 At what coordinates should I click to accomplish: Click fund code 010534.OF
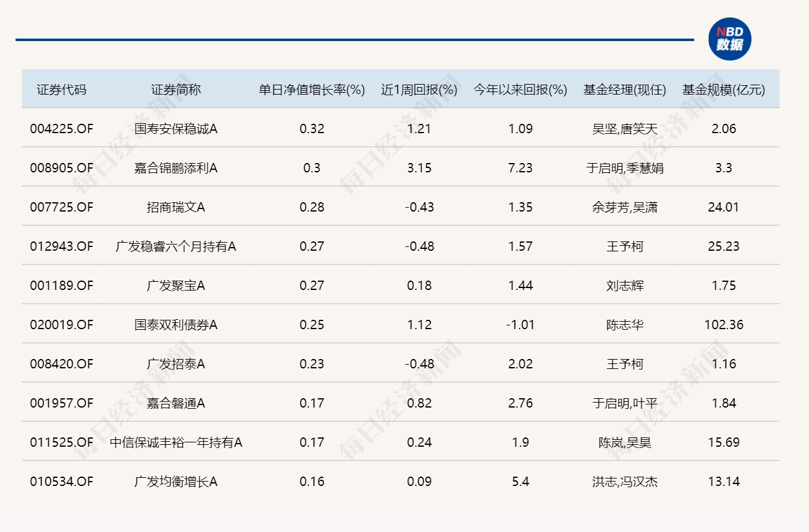61,482
